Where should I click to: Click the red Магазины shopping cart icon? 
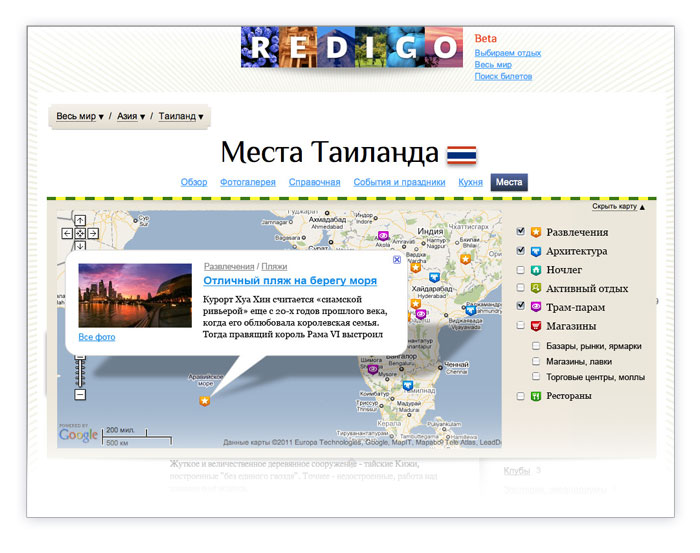(x=536, y=326)
